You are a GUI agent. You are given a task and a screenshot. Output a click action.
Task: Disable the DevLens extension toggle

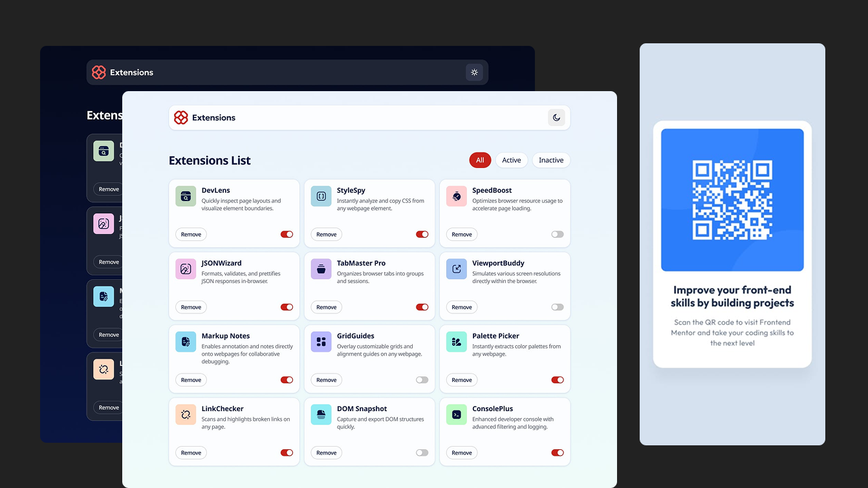point(287,235)
